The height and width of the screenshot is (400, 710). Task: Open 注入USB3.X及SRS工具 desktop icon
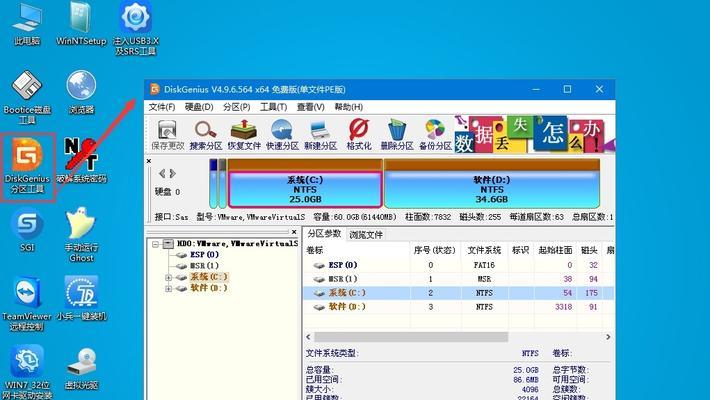click(x=135, y=28)
